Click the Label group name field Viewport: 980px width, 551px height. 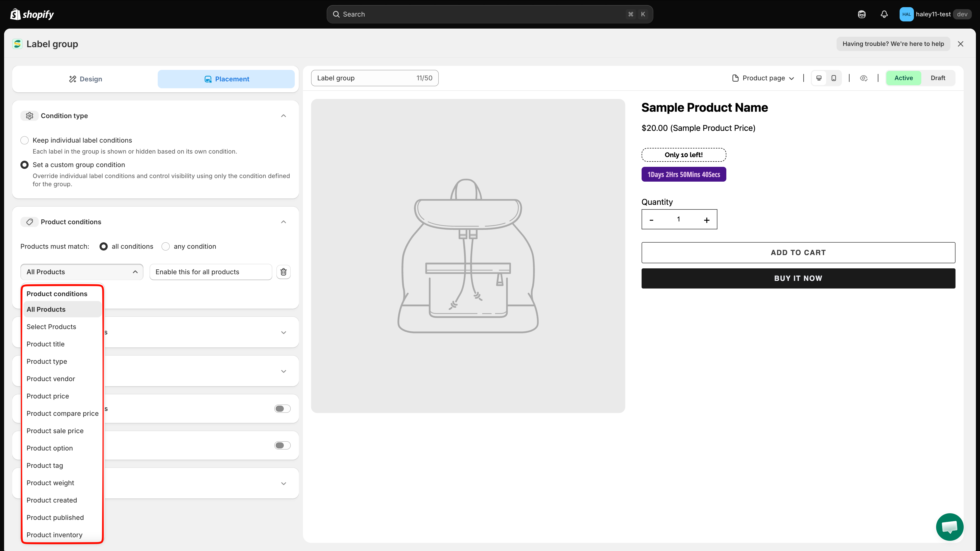(375, 78)
